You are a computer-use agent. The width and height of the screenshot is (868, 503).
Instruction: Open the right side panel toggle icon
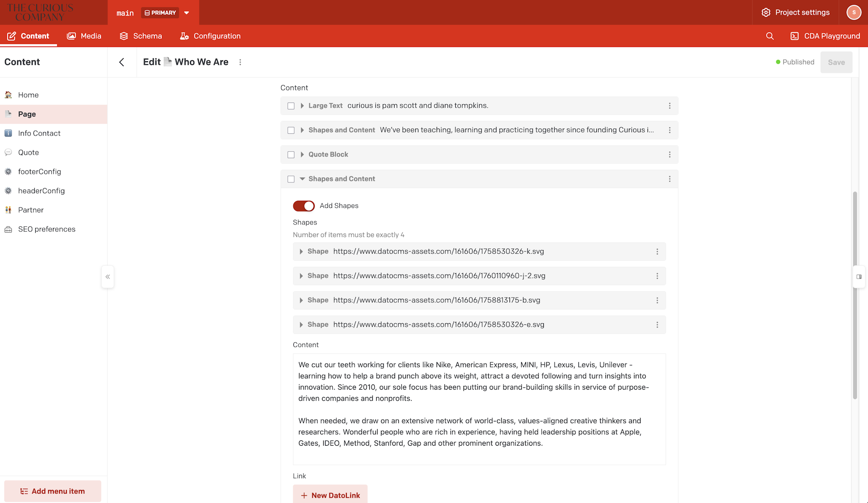tap(858, 277)
